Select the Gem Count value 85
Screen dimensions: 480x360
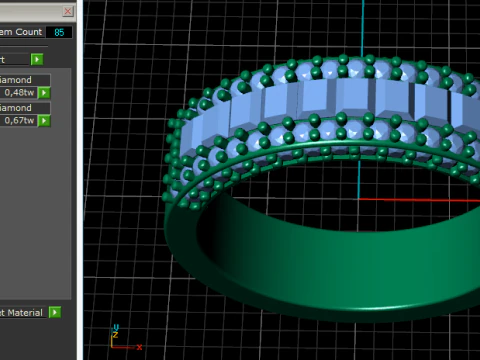pos(59,32)
